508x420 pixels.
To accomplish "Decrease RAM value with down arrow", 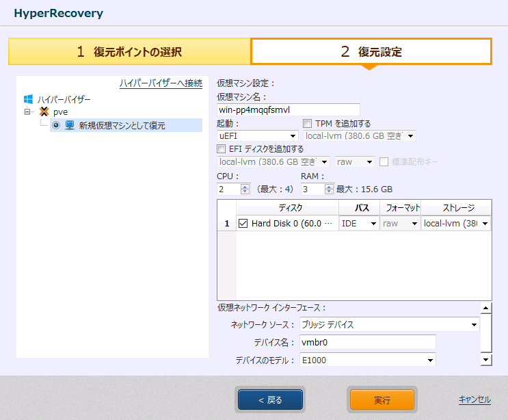I will pos(329,192).
